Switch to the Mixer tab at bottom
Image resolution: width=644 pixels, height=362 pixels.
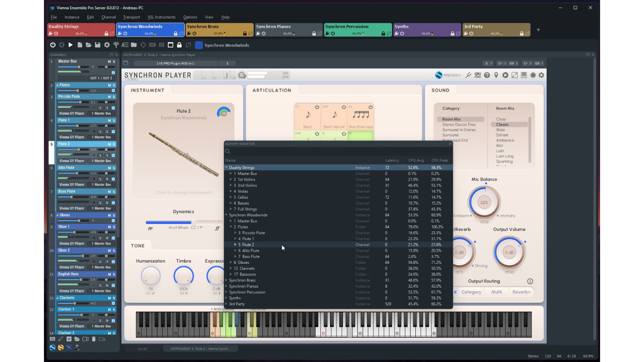(x=143, y=349)
